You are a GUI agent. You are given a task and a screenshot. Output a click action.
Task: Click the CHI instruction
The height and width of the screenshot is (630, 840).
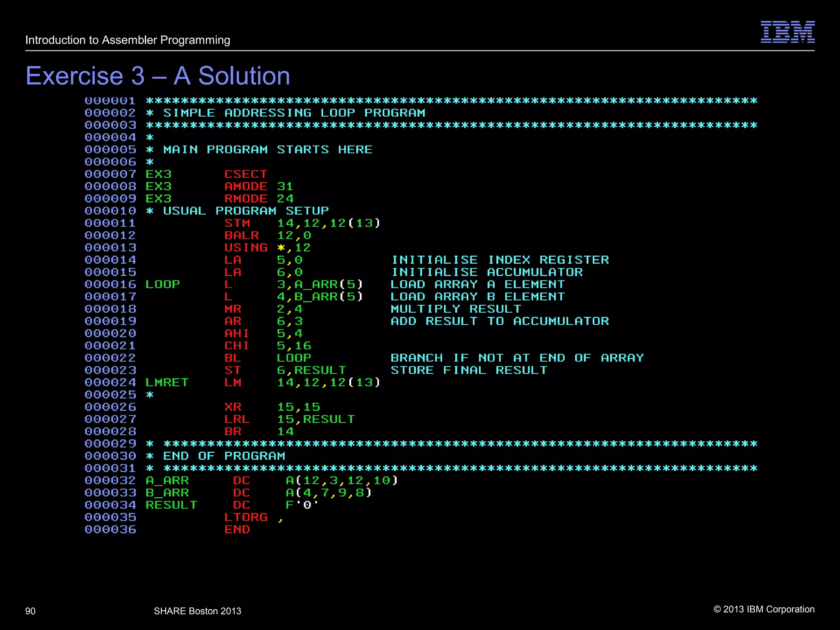(x=237, y=346)
